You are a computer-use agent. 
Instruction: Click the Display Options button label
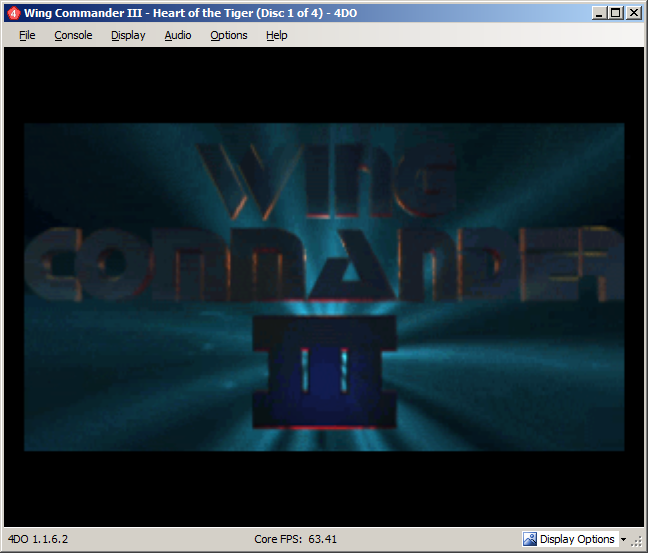click(x=577, y=539)
